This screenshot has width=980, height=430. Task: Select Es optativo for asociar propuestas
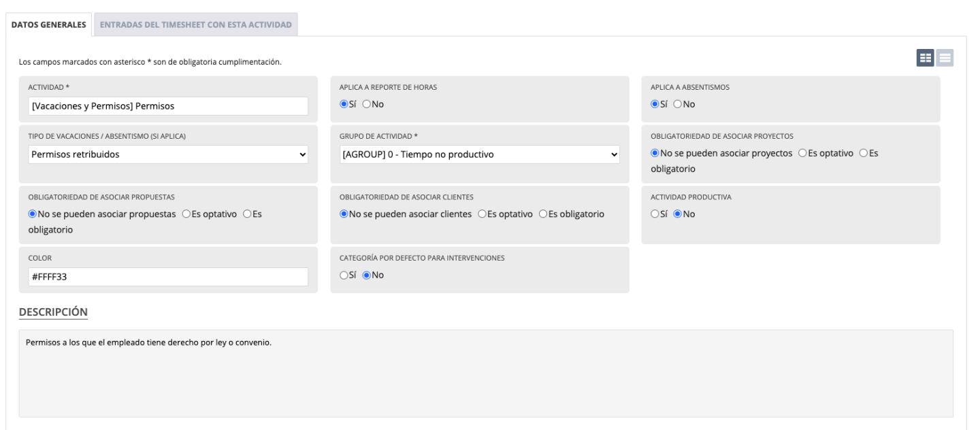coord(186,214)
